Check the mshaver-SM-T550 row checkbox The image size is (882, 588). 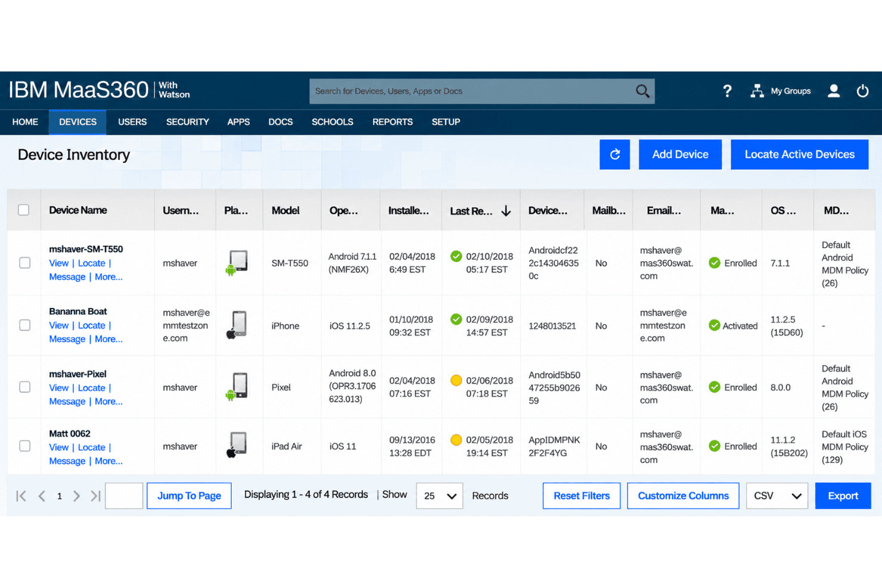click(x=24, y=263)
